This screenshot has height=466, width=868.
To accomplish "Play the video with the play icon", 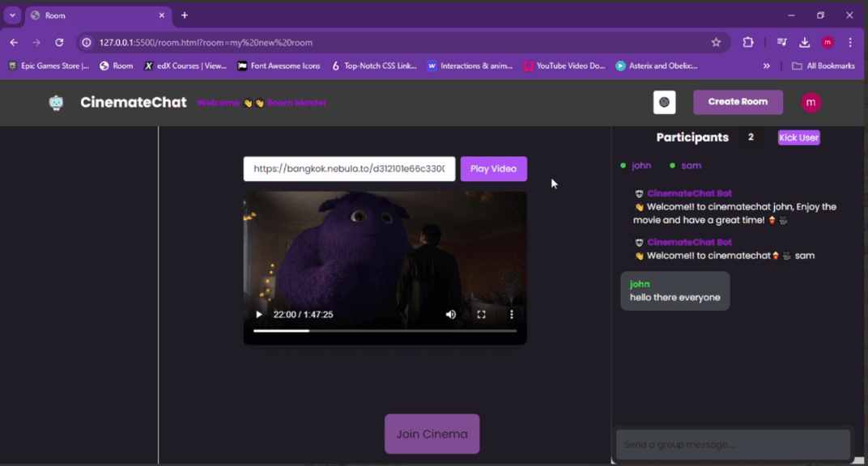I will tap(258, 315).
